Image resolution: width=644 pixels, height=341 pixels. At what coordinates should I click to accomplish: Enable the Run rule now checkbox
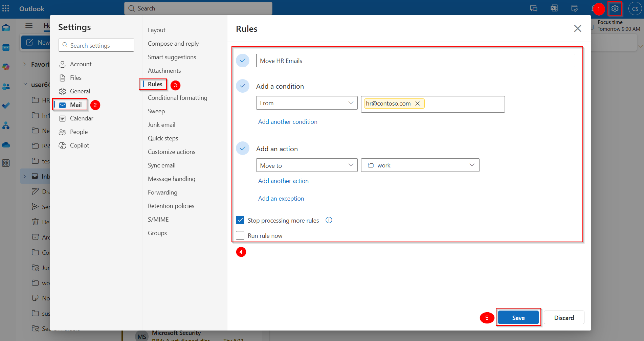(x=240, y=235)
